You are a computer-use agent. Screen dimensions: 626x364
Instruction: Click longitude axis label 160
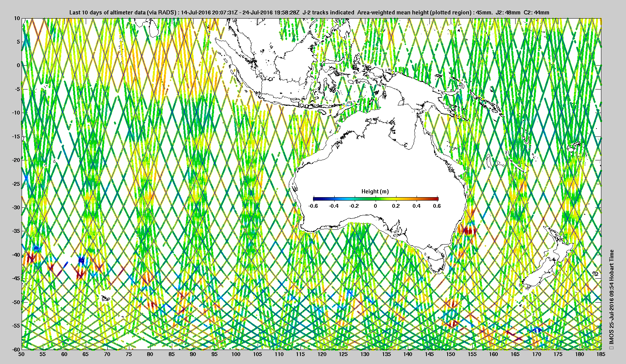[494, 354]
